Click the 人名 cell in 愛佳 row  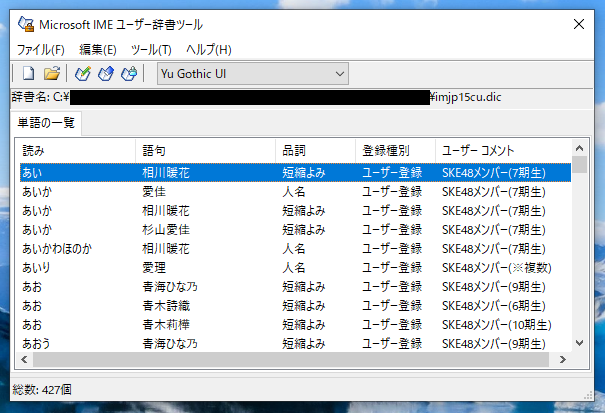(x=294, y=191)
